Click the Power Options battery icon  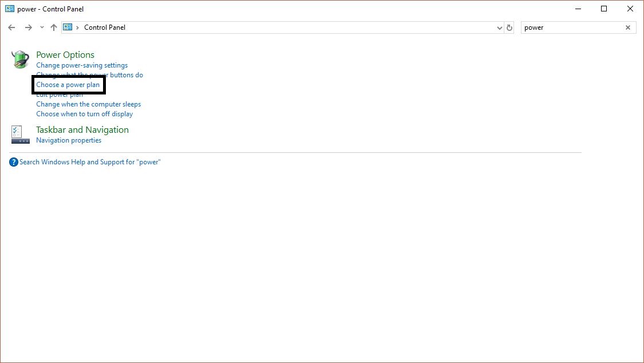(x=20, y=59)
